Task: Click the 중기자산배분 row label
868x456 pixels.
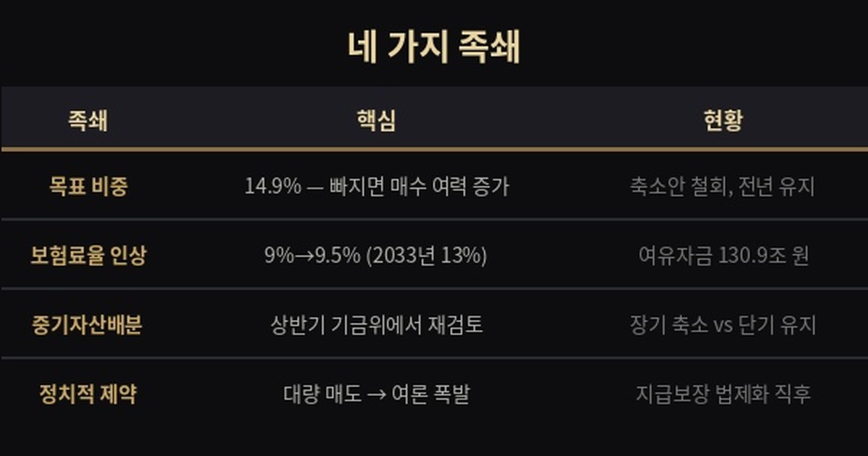Action: click(x=88, y=325)
